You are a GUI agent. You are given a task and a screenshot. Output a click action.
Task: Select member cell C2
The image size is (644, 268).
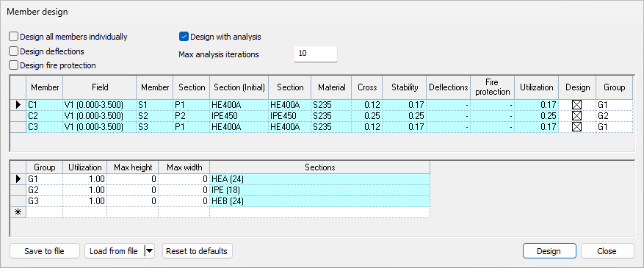coord(45,116)
